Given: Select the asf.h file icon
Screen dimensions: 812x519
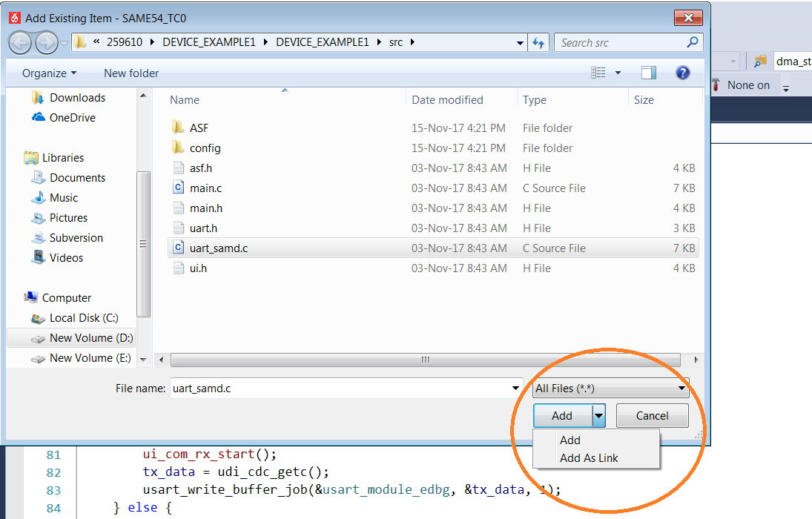Looking at the screenshot, I should pyautogui.click(x=178, y=168).
